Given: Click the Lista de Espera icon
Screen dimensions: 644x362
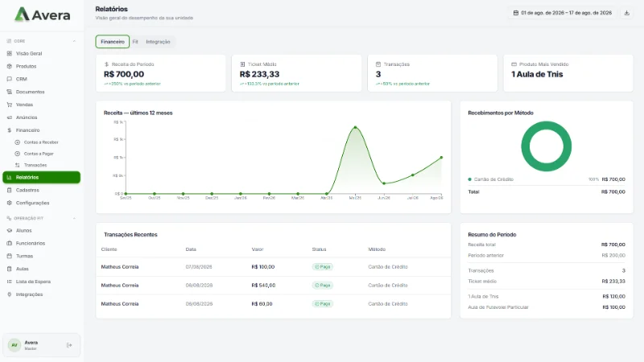Looking at the screenshot, I should tap(10, 282).
